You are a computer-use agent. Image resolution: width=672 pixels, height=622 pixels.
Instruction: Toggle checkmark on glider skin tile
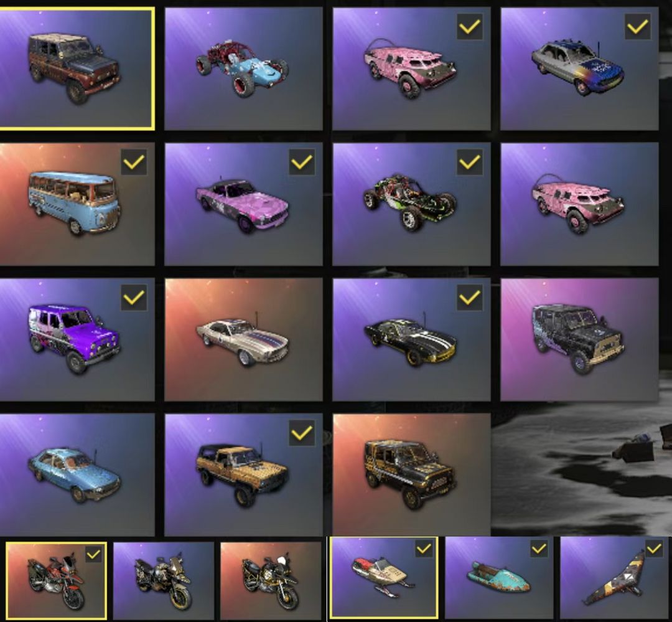pos(654,549)
